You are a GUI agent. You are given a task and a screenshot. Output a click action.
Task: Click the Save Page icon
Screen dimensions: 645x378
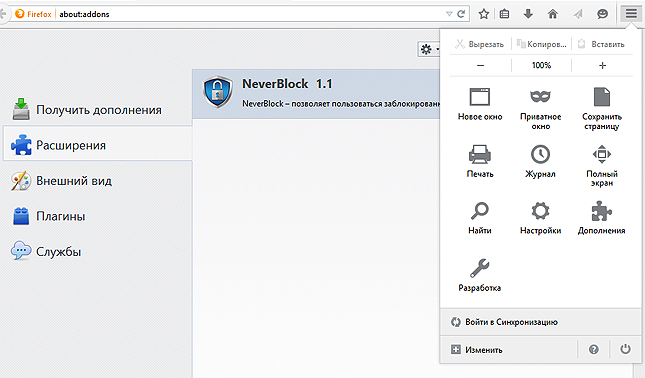pyautogui.click(x=602, y=109)
